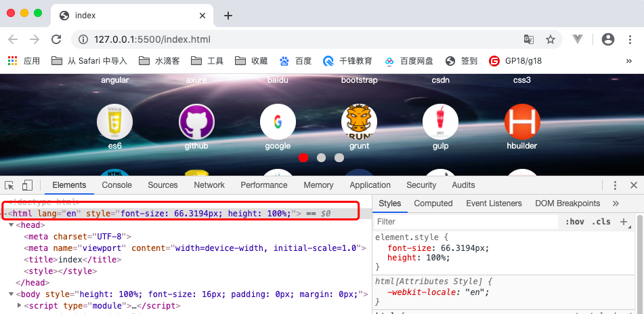Select the red first carousel dot

[303, 157]
